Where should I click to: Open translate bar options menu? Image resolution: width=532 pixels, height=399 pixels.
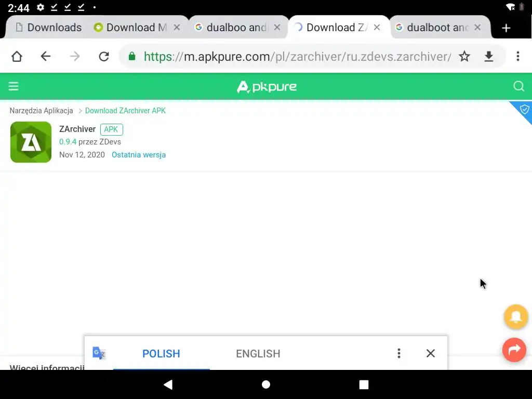[x=399, y=353]
